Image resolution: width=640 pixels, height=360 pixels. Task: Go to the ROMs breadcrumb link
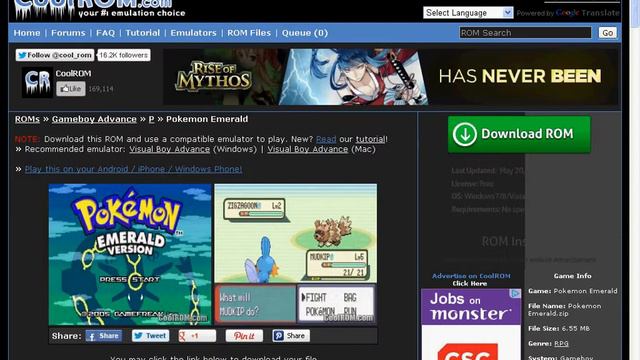tap(27, 119)
